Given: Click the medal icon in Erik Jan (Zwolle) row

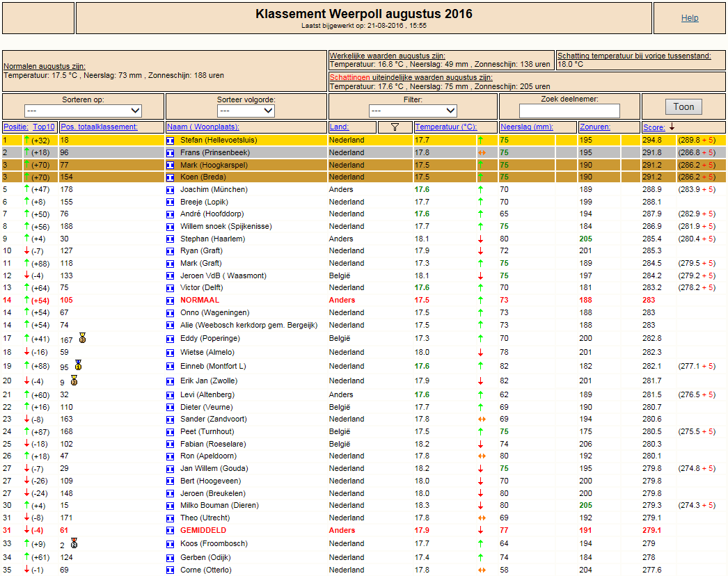Looking at the screenshot, I should point(74,380).
